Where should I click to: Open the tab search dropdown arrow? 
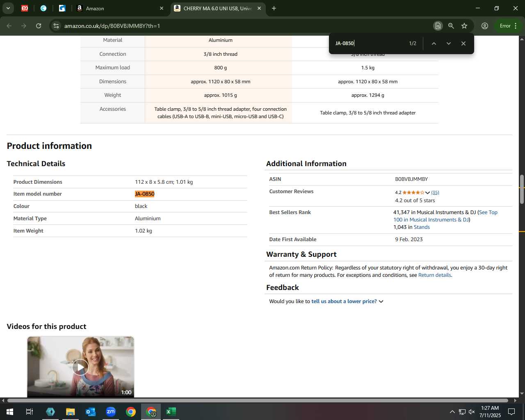point(8,8)
